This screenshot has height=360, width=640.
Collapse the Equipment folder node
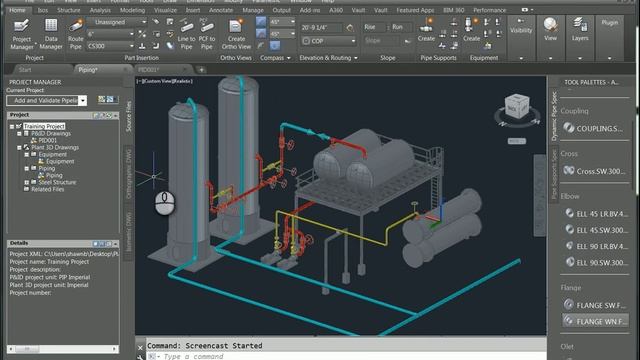pos(27,154)
